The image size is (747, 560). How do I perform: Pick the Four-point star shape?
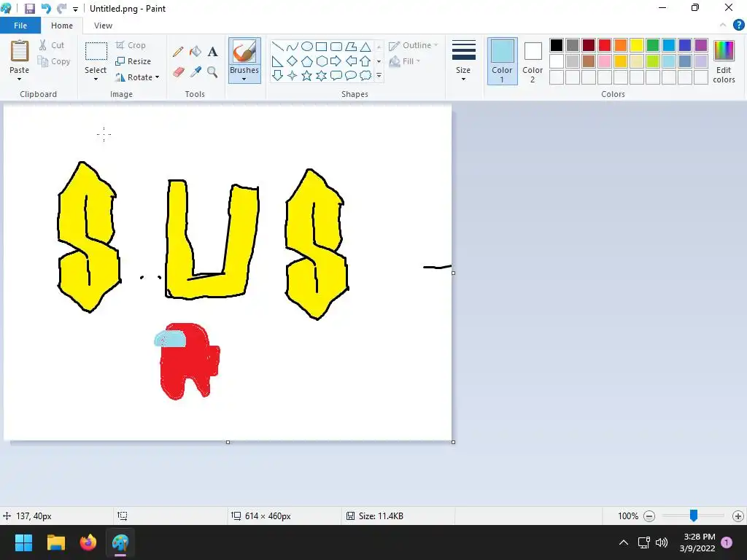coord(292,75)
